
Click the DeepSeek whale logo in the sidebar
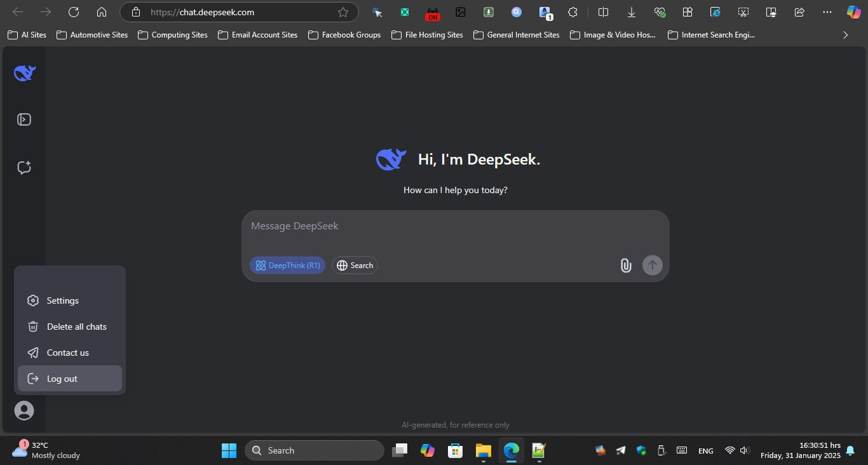(25, 73)
